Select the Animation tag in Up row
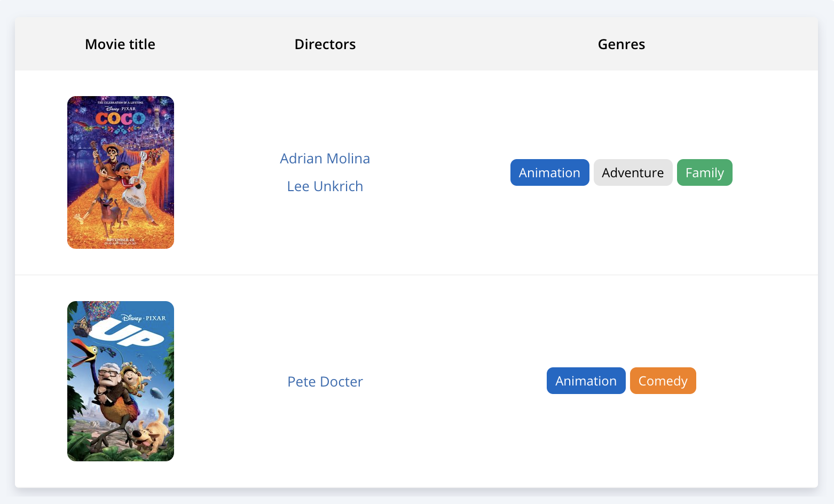The image size is (834, 504). 586,381
